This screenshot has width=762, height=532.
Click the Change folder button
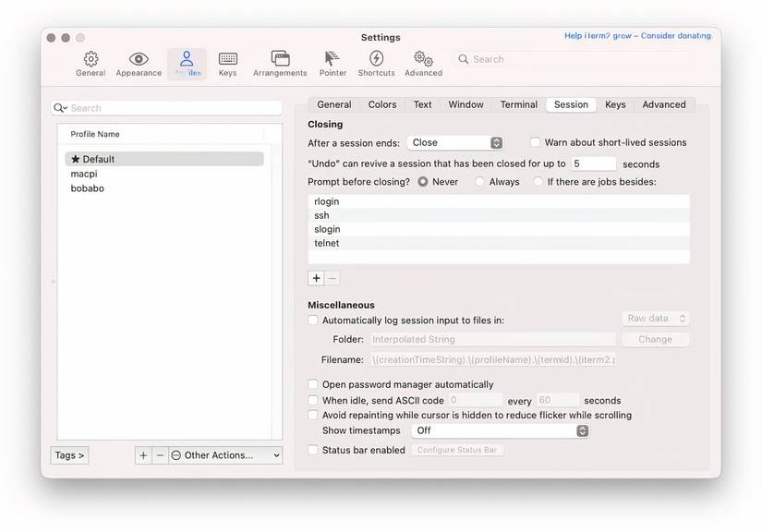tap(656, 339)
